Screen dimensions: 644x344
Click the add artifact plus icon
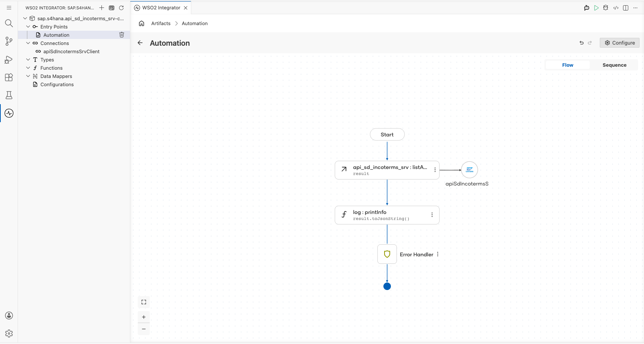[x=101, y=7]
